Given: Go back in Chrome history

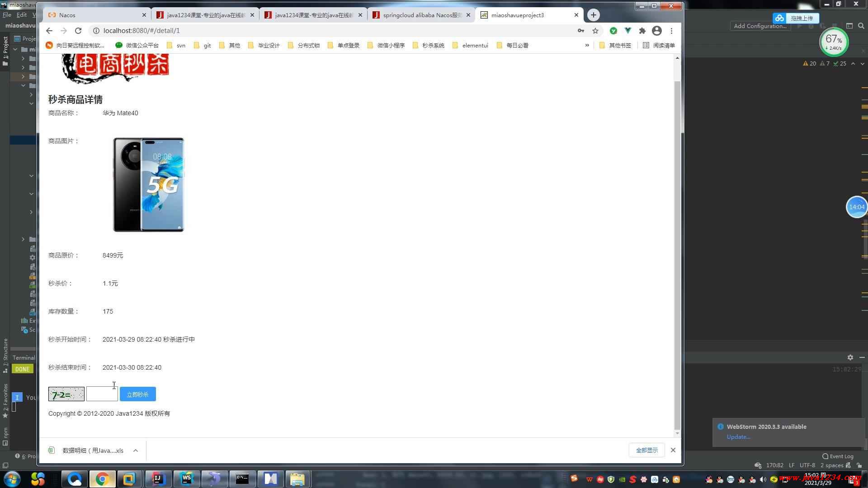Looking at the screenshot, I should 49,31.
